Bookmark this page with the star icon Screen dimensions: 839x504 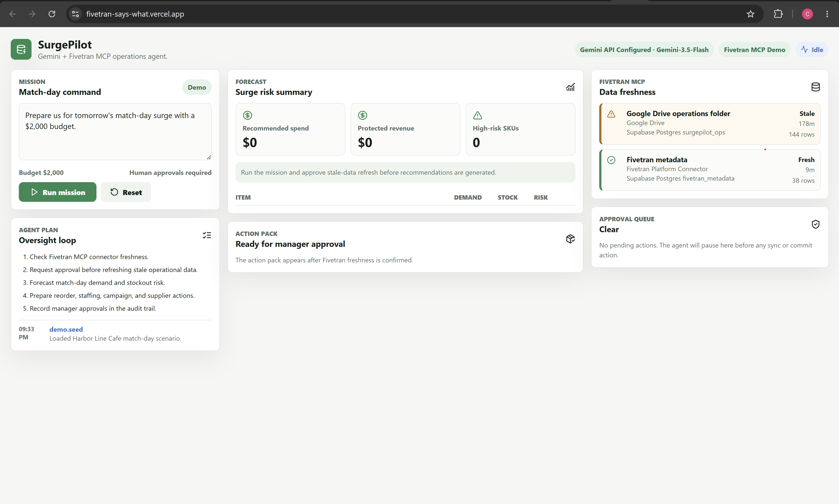(750, 14)
